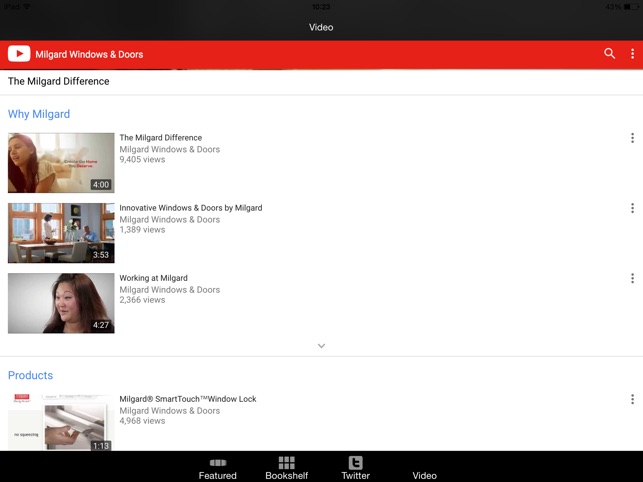Select 'Working at Milgard' video title
643x482 pixels.
click(x=153, y=278)
